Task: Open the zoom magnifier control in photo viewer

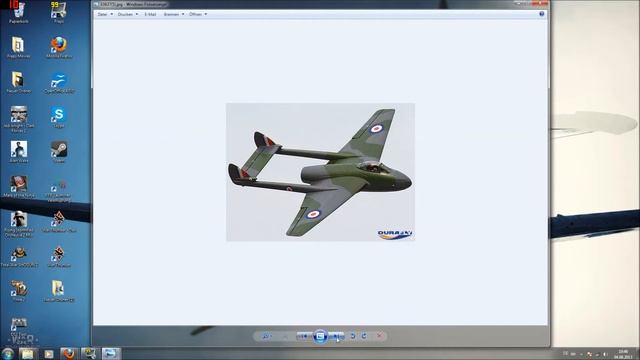Action: tap(266, 336)
